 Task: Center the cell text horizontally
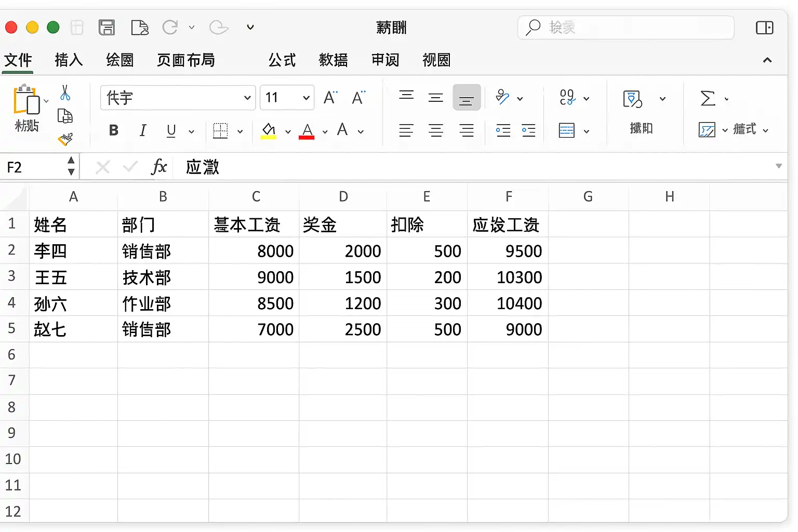(x=436, y=130)
